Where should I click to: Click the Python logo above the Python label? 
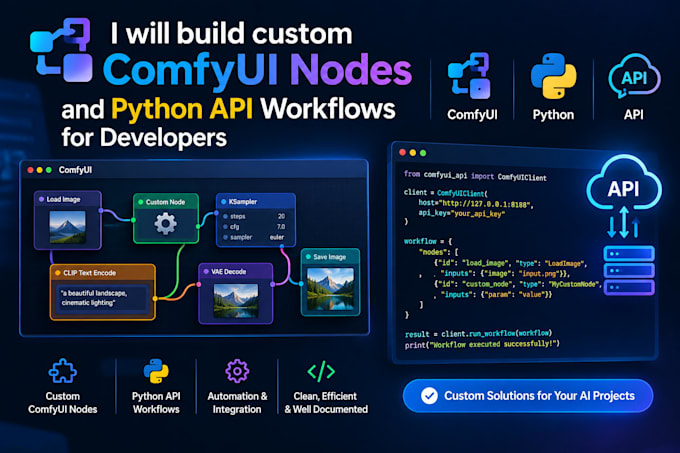click(x=553, y=76)
